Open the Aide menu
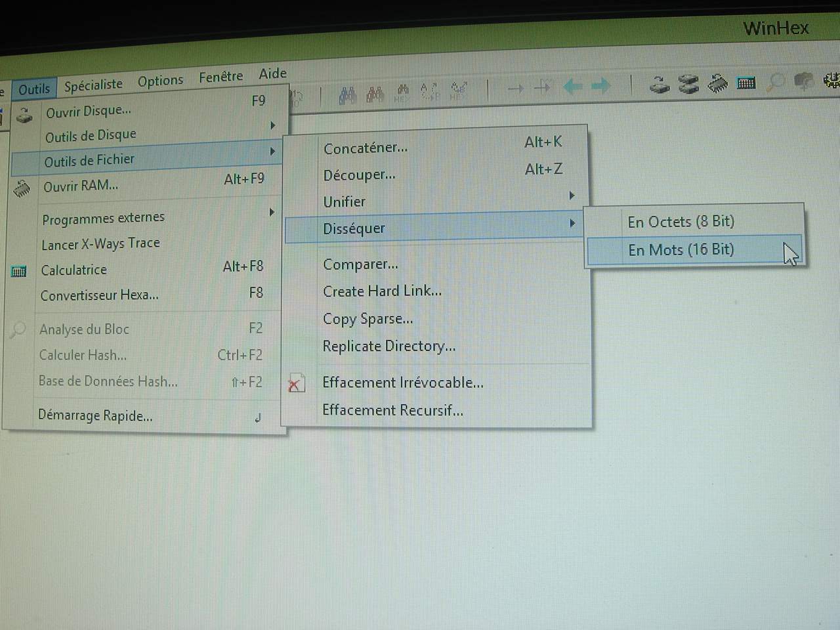 (x=272, y=73)
